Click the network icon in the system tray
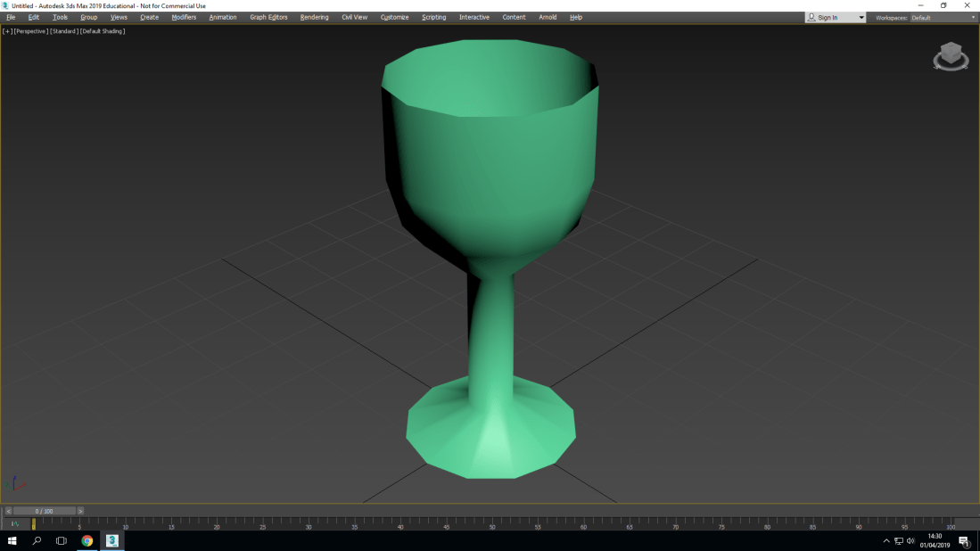This screenshot has width=980, height=551. pyautogui.click(x=900, y=541)
